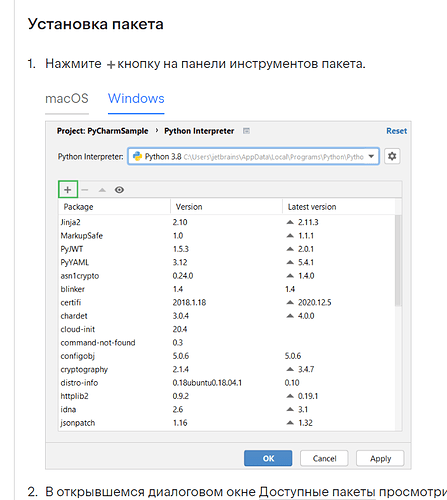Select the idna package row
447x500 pixels.
click(227, 409)
